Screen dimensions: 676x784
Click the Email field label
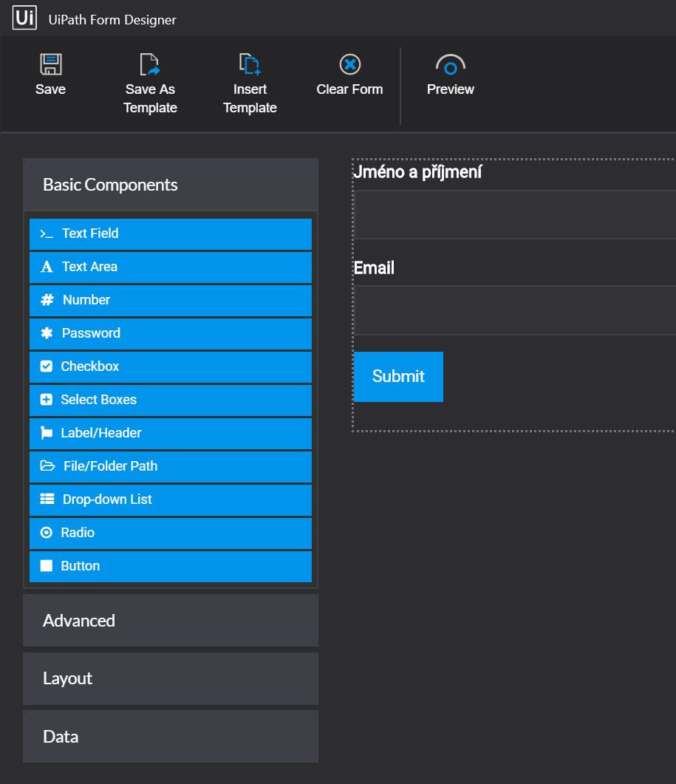374,268
